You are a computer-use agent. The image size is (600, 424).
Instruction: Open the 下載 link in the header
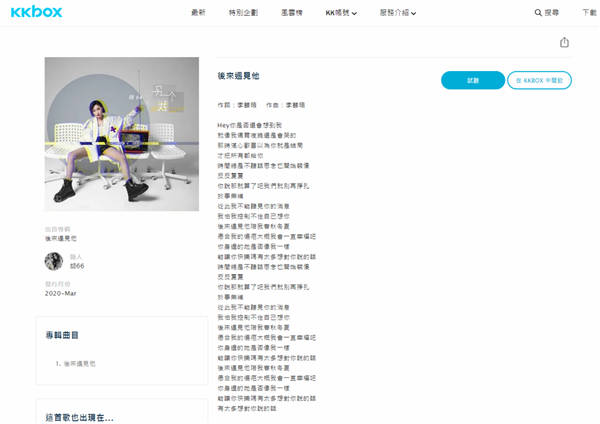(x=589, y=13)
